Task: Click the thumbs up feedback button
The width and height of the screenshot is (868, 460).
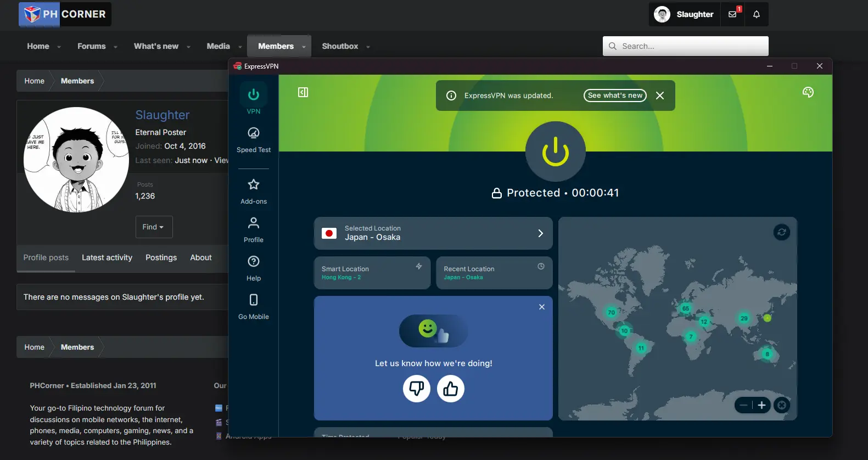Action: [451, 389]
